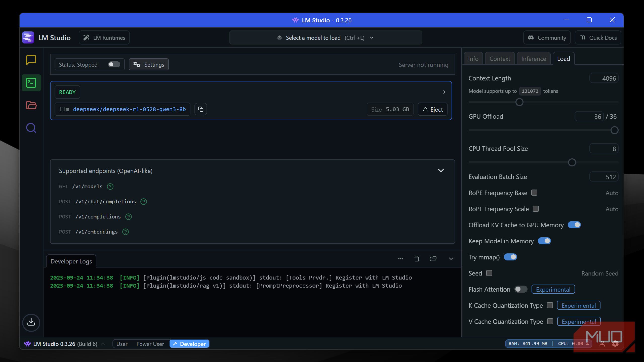
Task: Select the Developer Logs tab
Action: [x=71, y=261]
